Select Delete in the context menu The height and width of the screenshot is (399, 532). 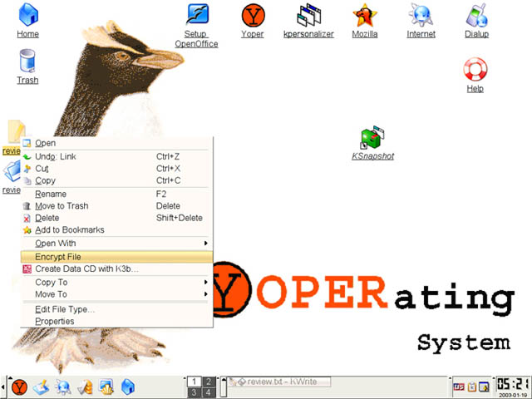117,218
